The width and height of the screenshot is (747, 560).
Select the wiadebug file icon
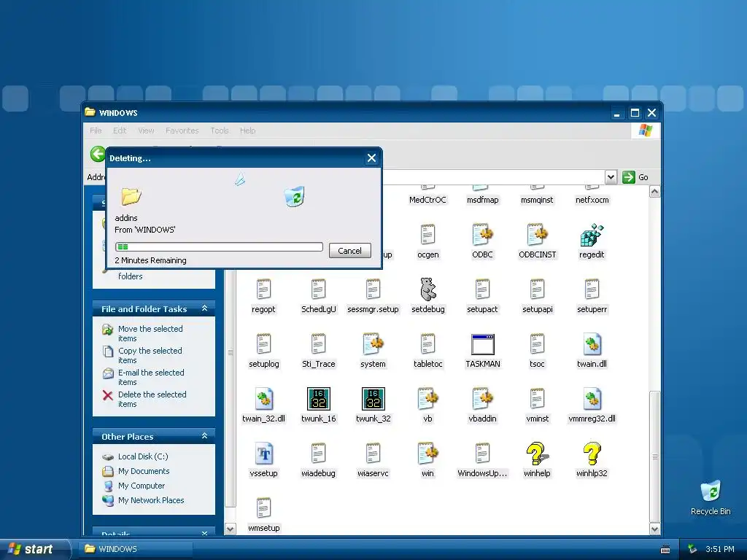pyautogui.click(x=318, y=454)
